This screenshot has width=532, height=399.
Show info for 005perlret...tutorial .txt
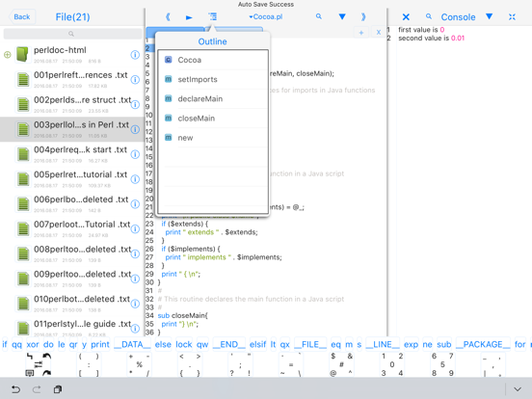coord(135,179)
